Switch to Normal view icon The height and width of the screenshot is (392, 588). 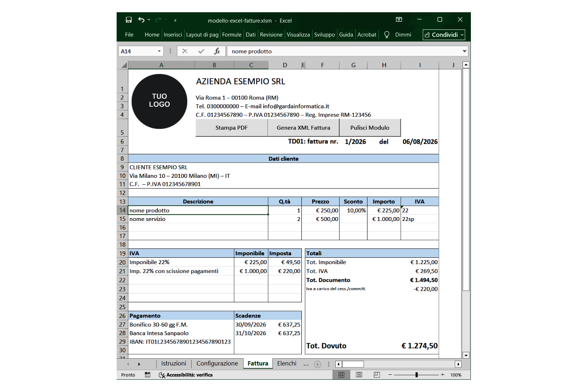coord(342,375)
